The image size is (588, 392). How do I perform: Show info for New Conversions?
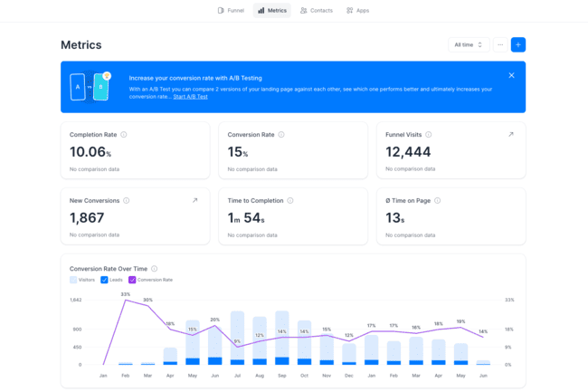(127, 200)
